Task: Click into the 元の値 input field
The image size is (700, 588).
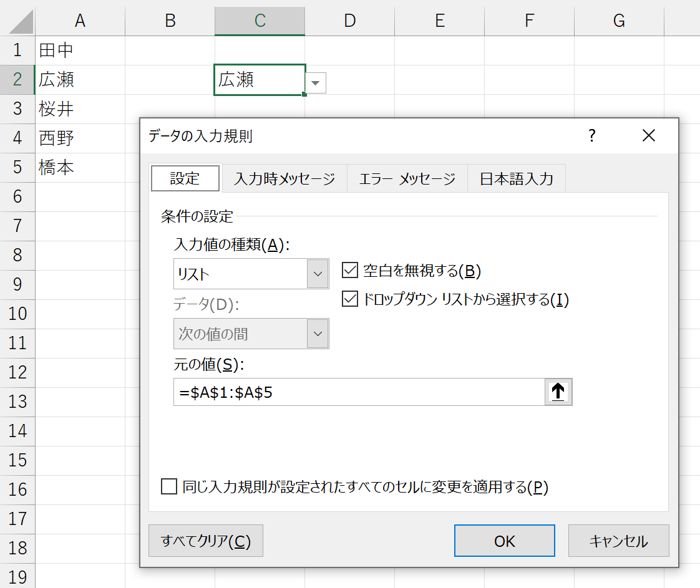Action: tap(359, 392)
